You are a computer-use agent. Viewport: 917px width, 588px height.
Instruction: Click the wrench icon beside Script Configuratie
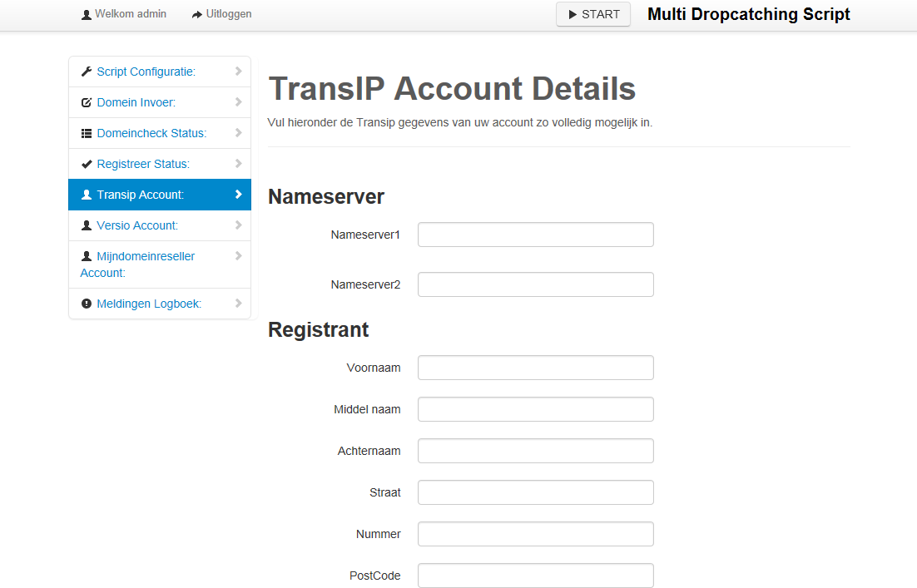[87, 72]
